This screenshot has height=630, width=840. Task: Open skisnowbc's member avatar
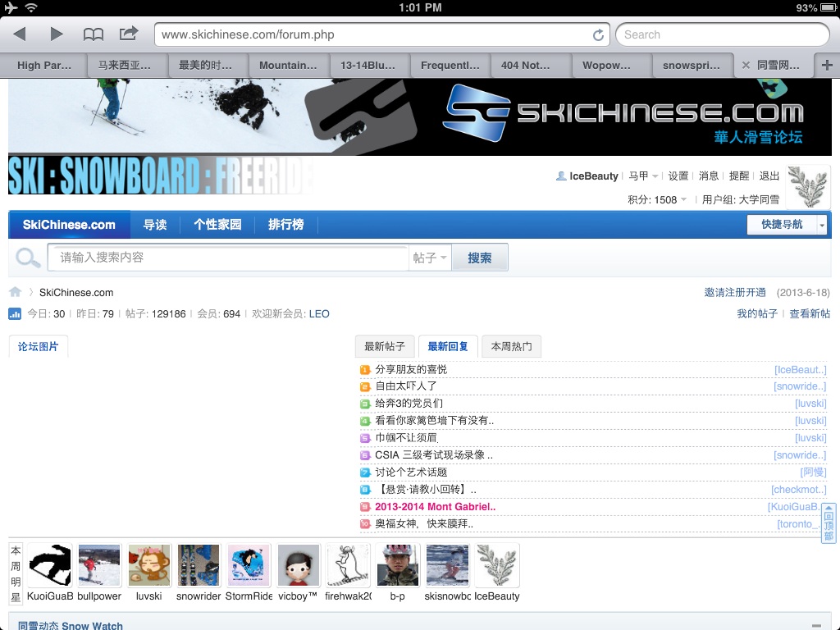(x=447, y=565)
